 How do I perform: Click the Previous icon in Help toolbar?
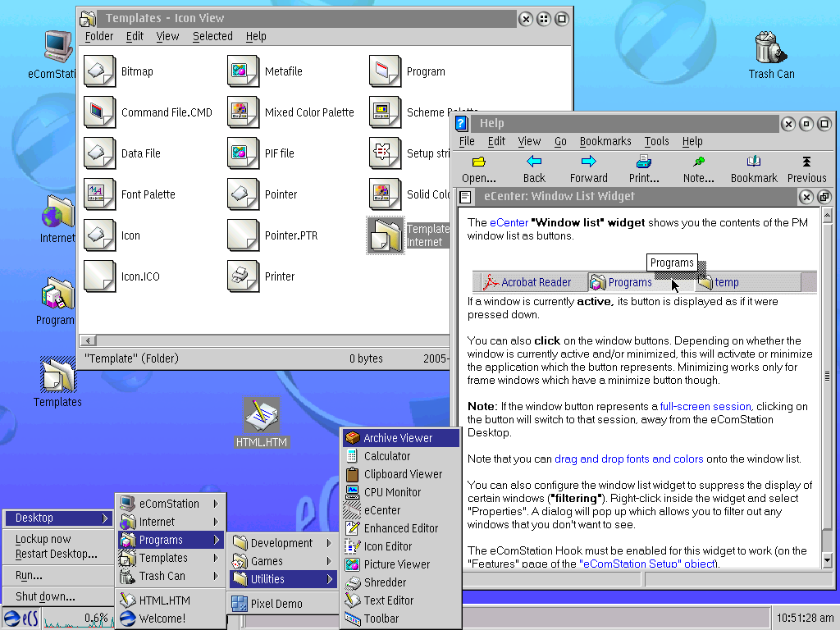pyautogui.click(x=806, y=162)
